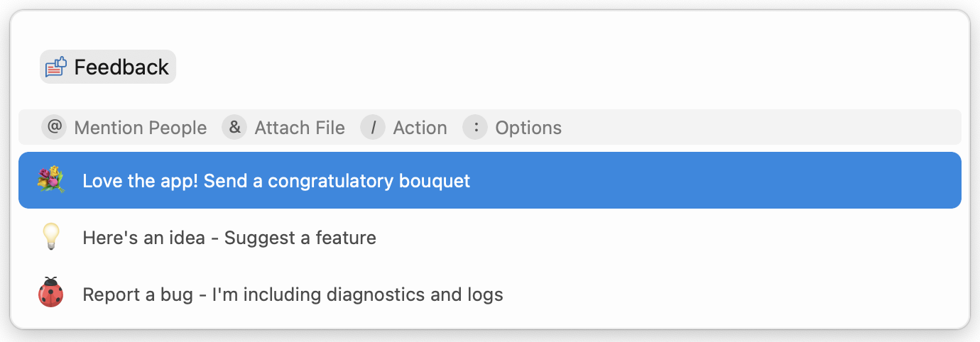Click the @ mention symbol icon
The width and height of the screenshot is (980, 342).
click(53, 128)
